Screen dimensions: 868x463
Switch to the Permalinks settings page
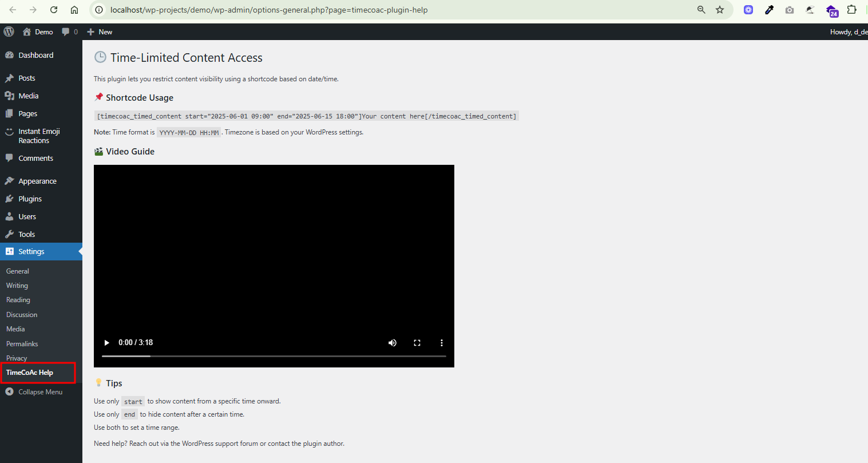click(22, 343)
